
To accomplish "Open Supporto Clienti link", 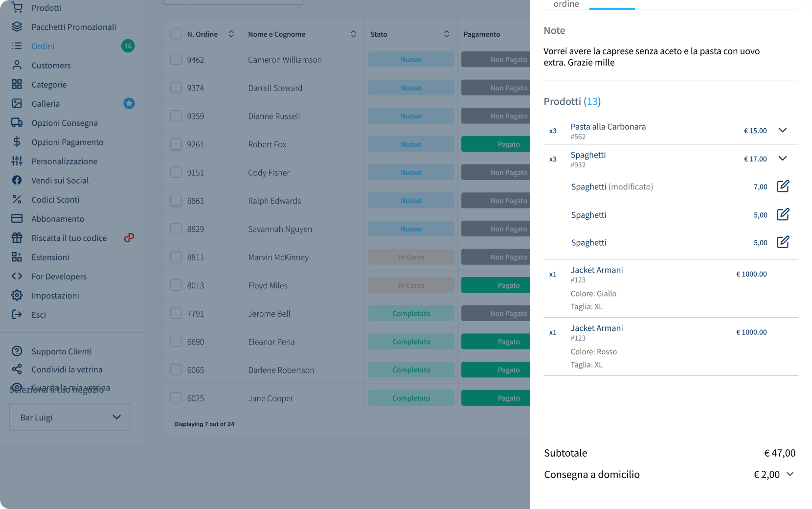I will click(62, 351).
